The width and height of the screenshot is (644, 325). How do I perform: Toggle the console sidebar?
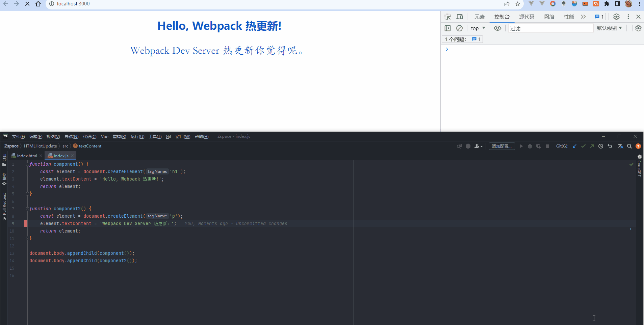(448, 28)
